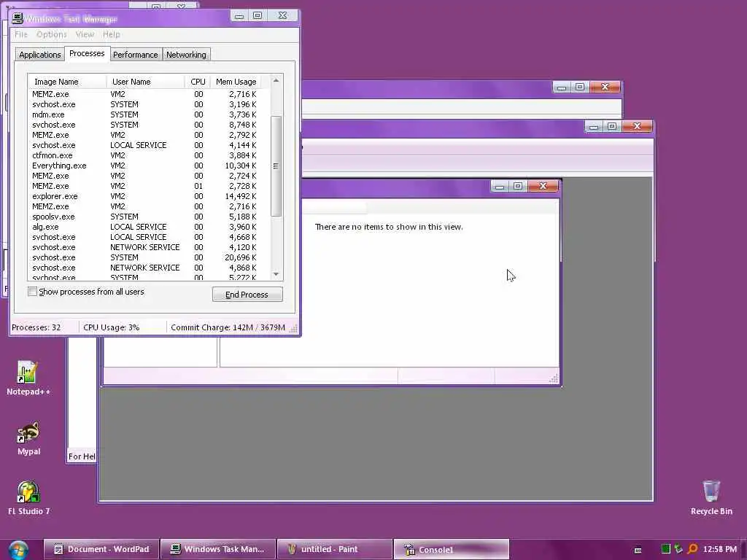The image size is (747, 560).
Task: Switch to Document - WordPad taskbar button
Action: (101, 549)
